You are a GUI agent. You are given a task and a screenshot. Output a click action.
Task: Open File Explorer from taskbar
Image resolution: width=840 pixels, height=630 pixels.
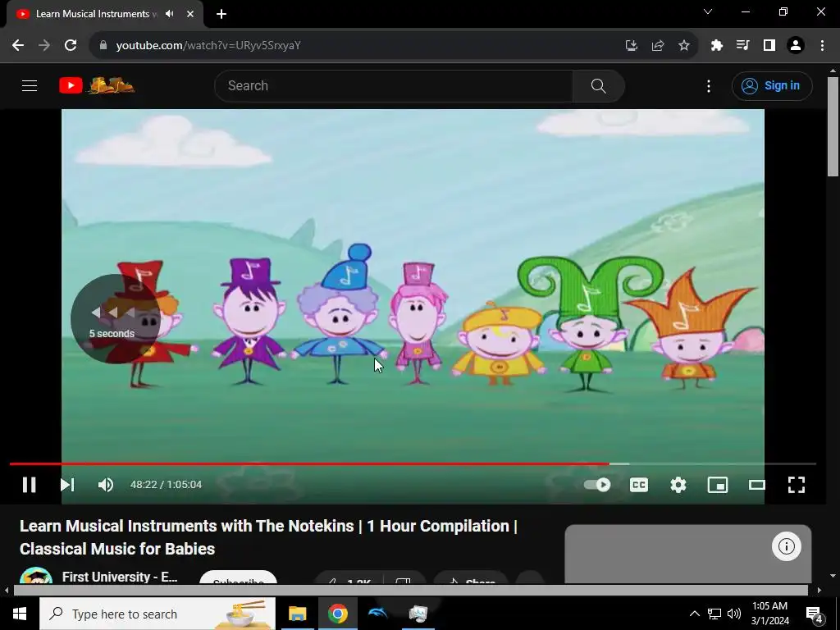[x=297, y=614]
